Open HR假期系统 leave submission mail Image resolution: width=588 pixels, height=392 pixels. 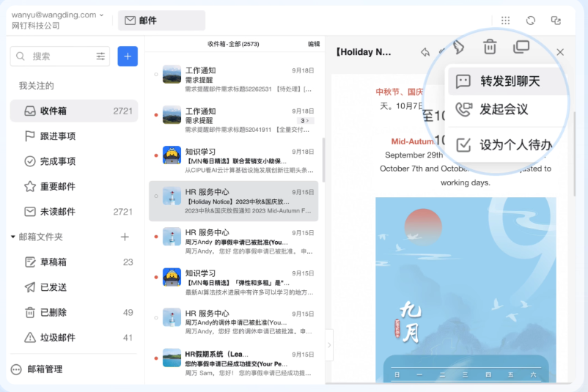tap(234, 363)
